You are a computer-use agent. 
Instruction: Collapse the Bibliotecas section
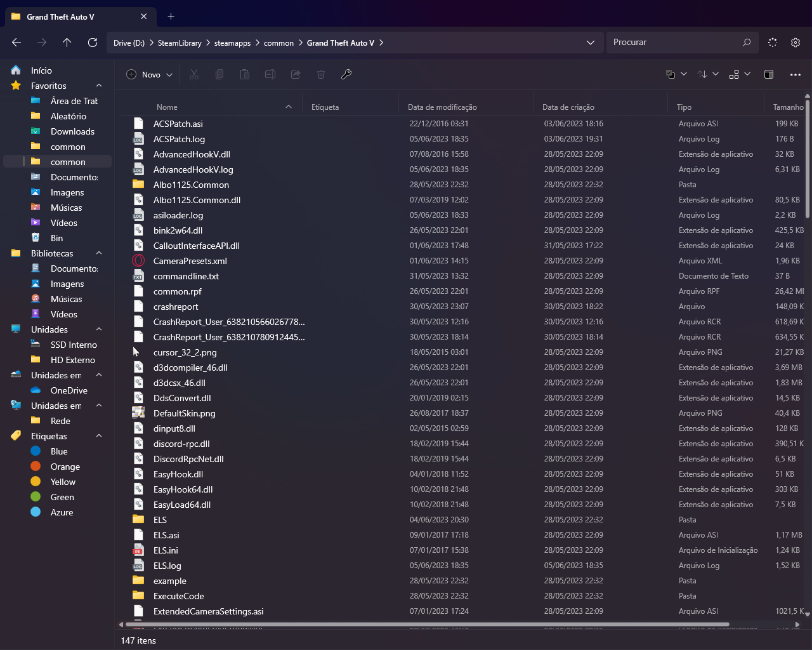(99, 253)
